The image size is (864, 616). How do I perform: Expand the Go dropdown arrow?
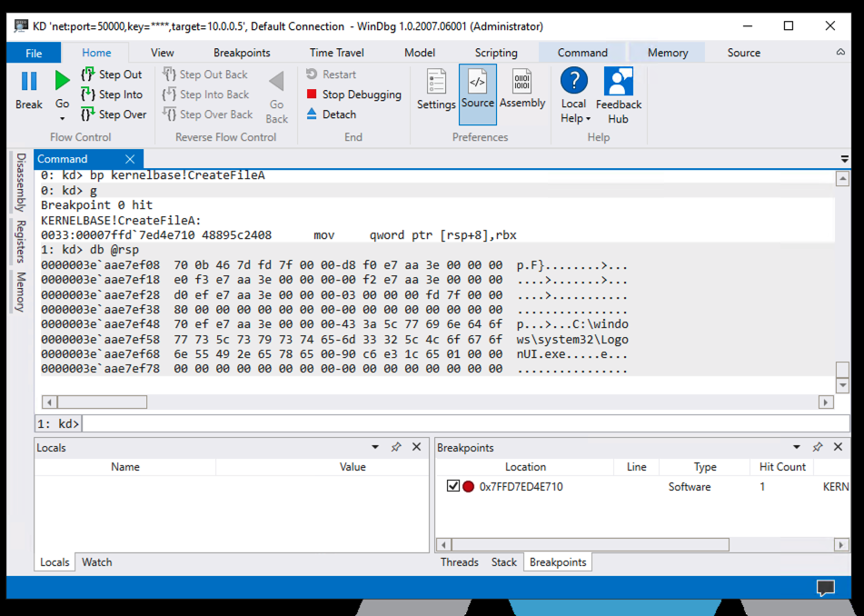pyautogui.click(x=63, y=118)
